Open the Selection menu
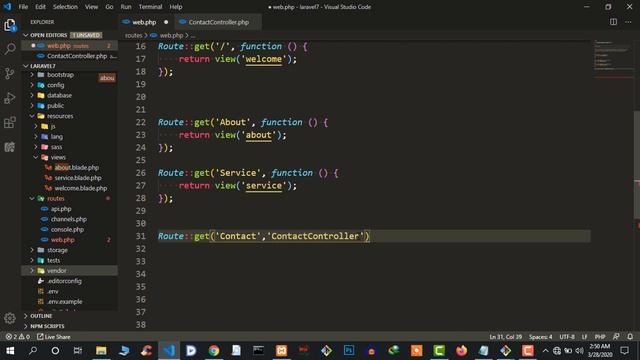 pos(65,7)
